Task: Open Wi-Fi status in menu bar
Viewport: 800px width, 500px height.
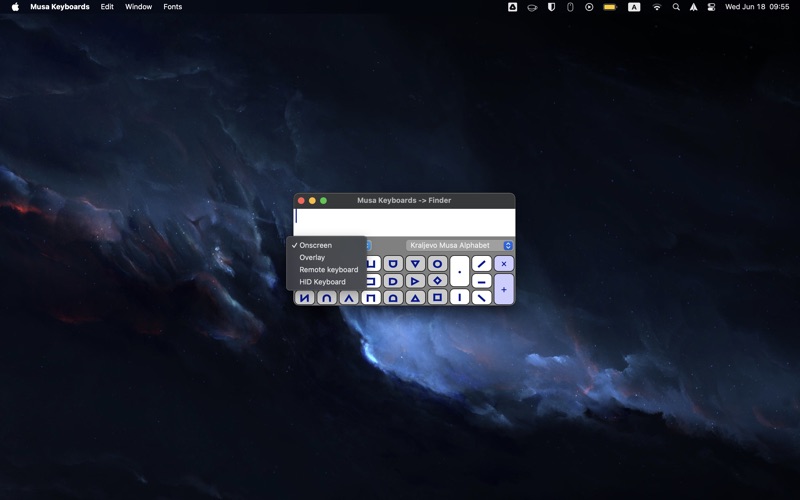Action: coord(657,7)
